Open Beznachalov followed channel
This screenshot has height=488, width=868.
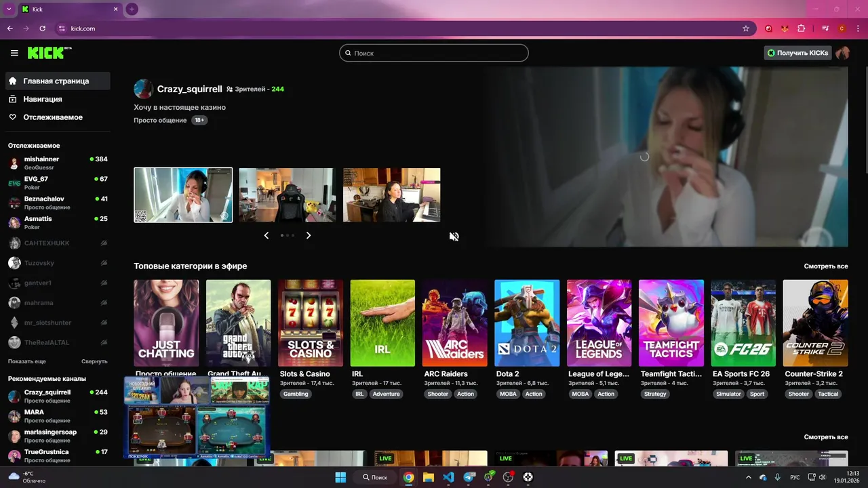58,203
